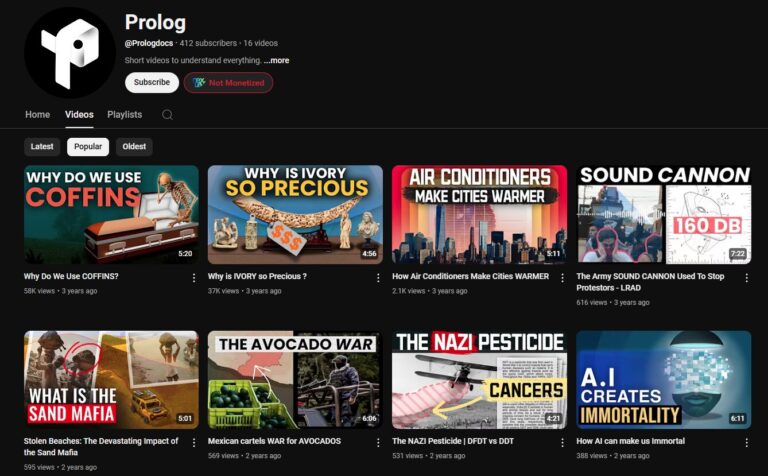This screenshot has width=768, height=476.
Task: Open the A.I Creates Immortality thumbnail
Action: coord(664,380)
